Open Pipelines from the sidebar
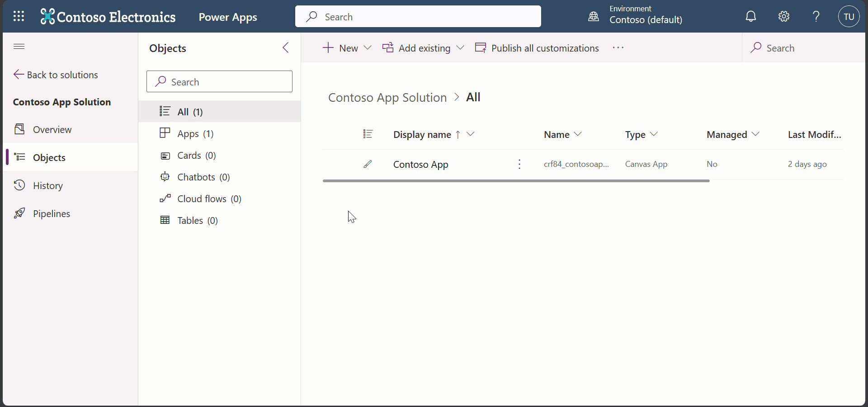Viewport: 868px width, 407px height. 52,213
